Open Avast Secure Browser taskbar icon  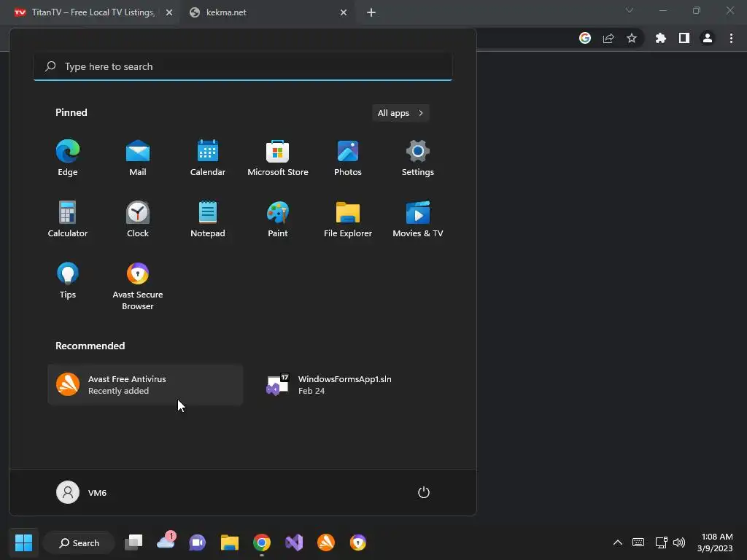coord(357,542)
